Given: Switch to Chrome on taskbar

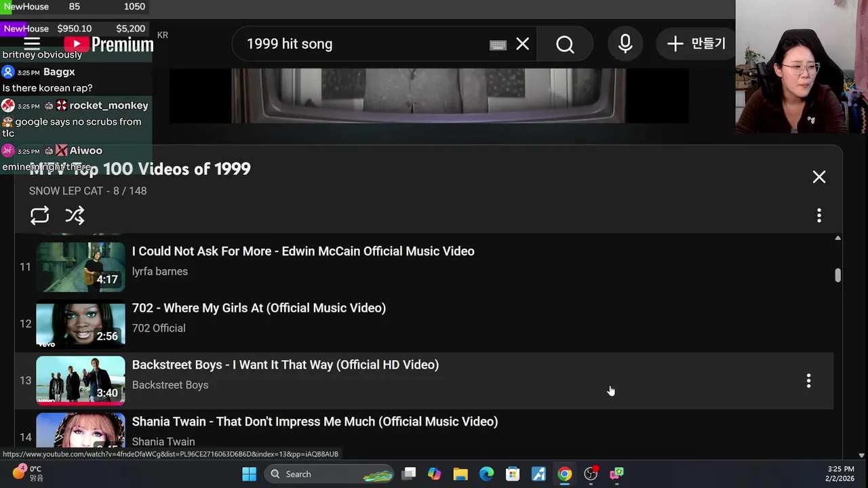Looking at the screenshot, I should (564, 474).
